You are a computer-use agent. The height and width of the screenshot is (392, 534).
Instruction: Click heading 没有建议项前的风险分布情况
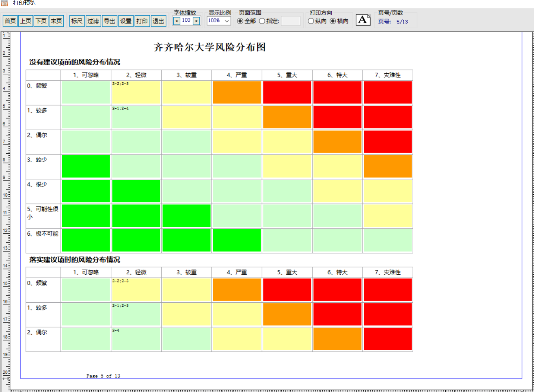[x=75, y=62]
